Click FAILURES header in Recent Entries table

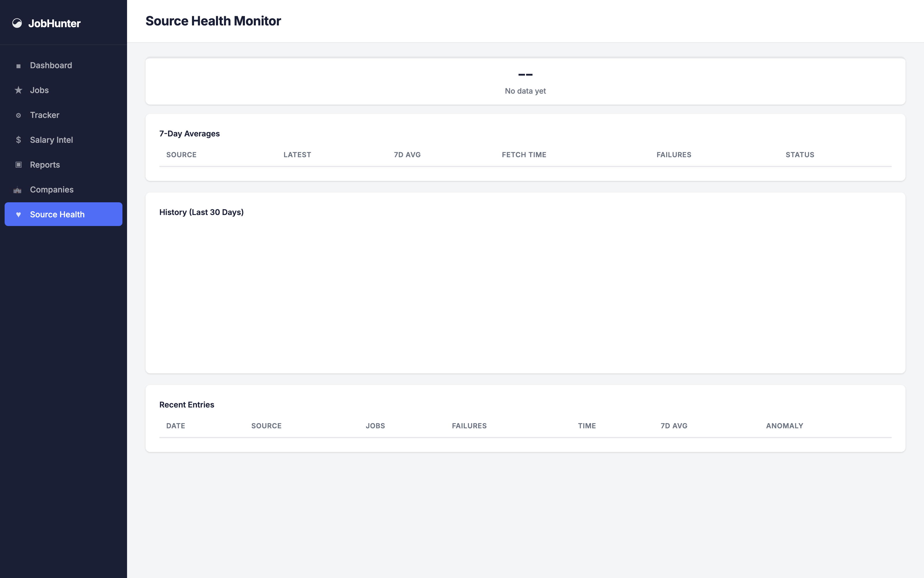point(469,426)
